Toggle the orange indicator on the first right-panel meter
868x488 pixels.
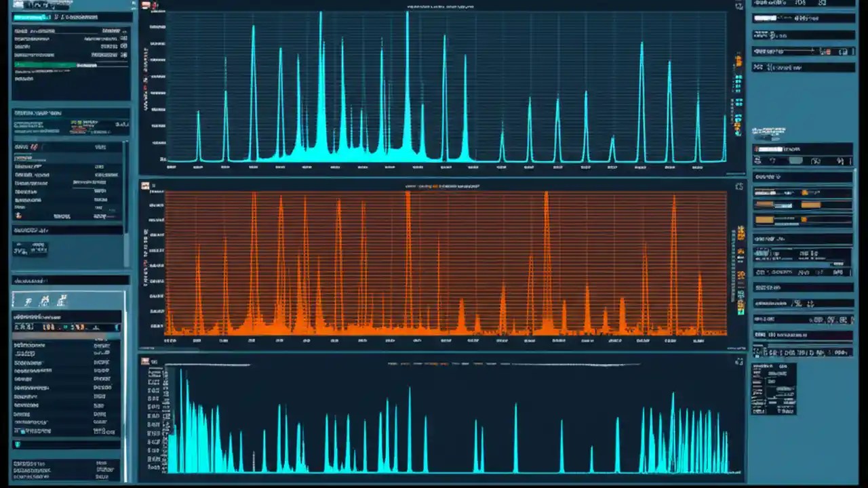click(804, 192)
